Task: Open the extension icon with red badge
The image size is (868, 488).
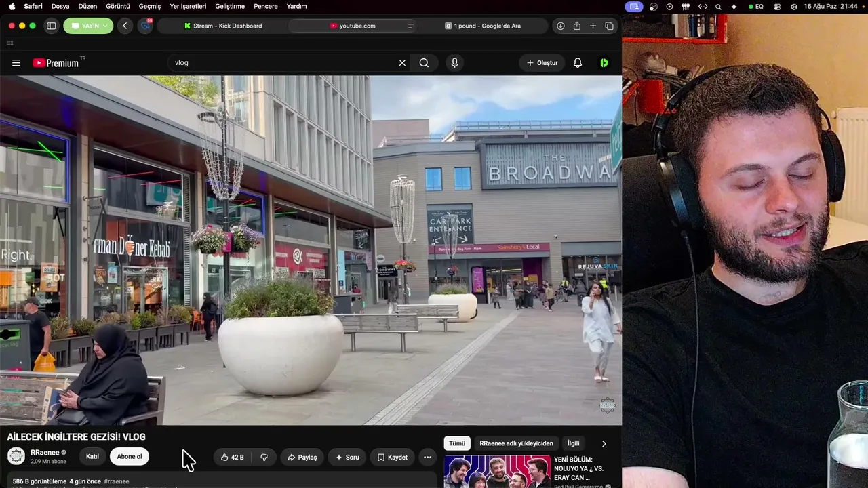Action: click(146, 26)
